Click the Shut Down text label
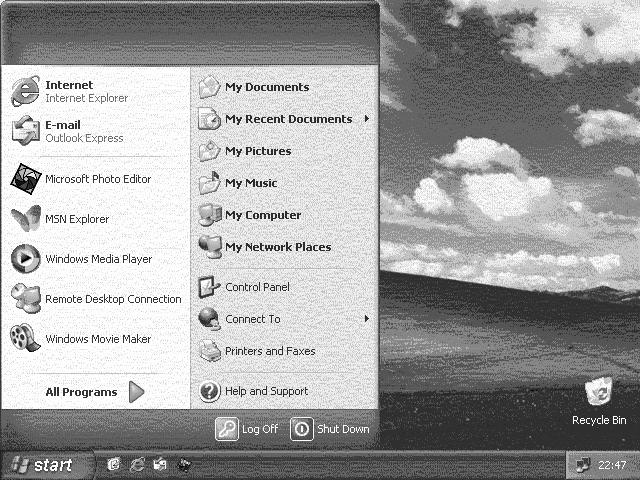Viewport: 640px width, 480px height. point(343,429)
